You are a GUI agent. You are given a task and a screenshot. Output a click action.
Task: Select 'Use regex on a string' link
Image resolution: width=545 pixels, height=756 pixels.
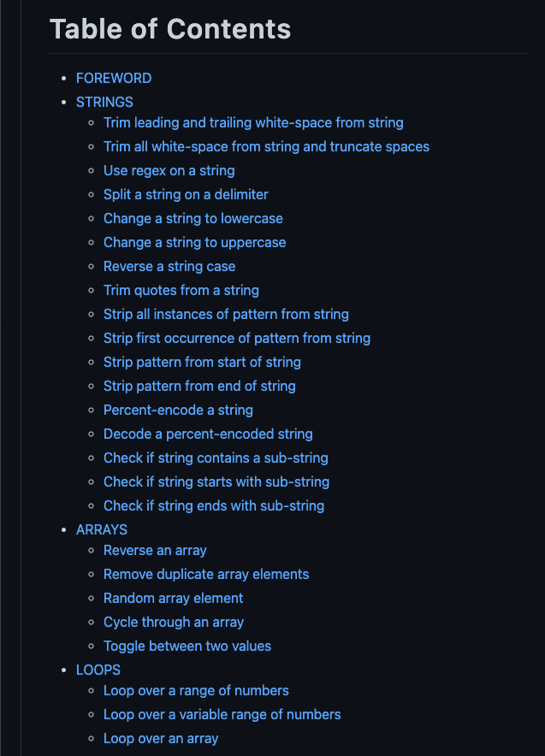coord(169,171)
